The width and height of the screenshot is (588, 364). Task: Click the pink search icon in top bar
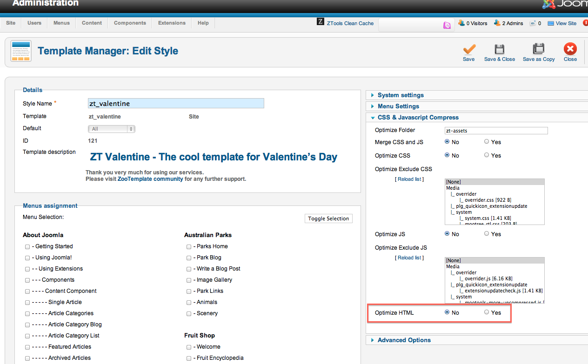[x=447, y=25]
